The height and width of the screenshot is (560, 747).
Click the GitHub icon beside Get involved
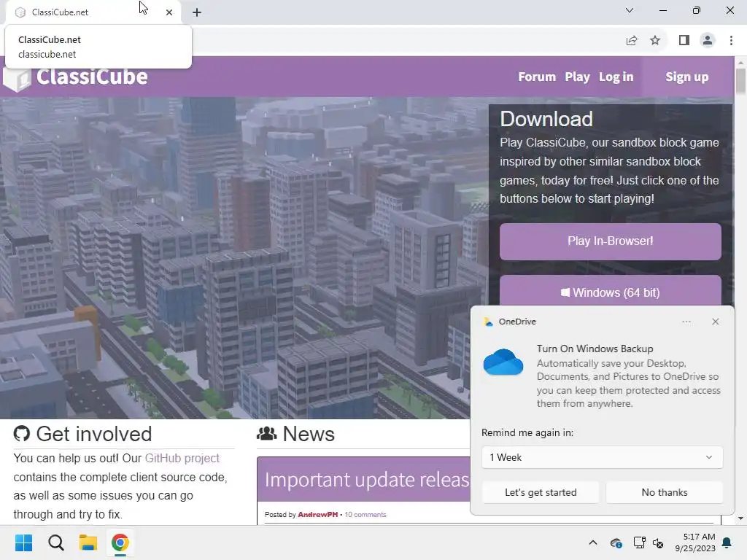21,434
